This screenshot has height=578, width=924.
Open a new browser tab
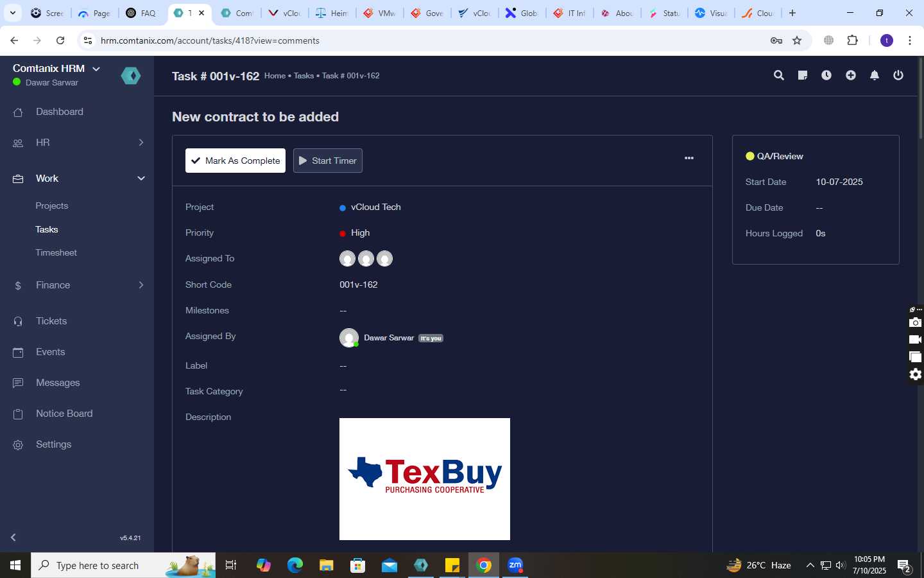pos(792,13)
